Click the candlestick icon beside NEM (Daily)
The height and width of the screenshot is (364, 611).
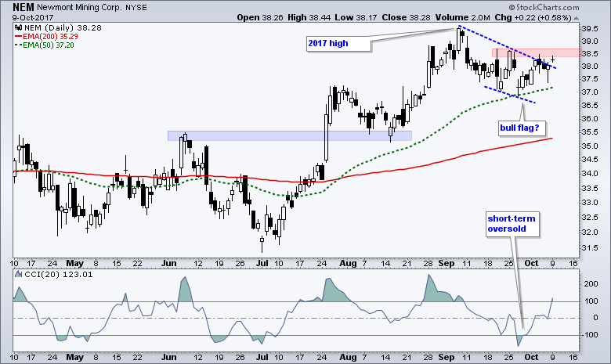[x=18, y=27]
